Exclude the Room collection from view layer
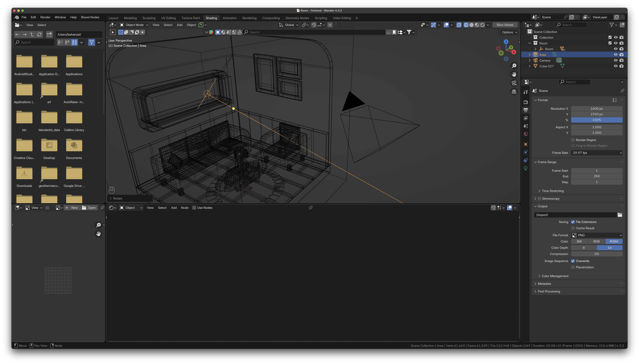The height and width of the screenshot is (364, 639). point(610,43)
